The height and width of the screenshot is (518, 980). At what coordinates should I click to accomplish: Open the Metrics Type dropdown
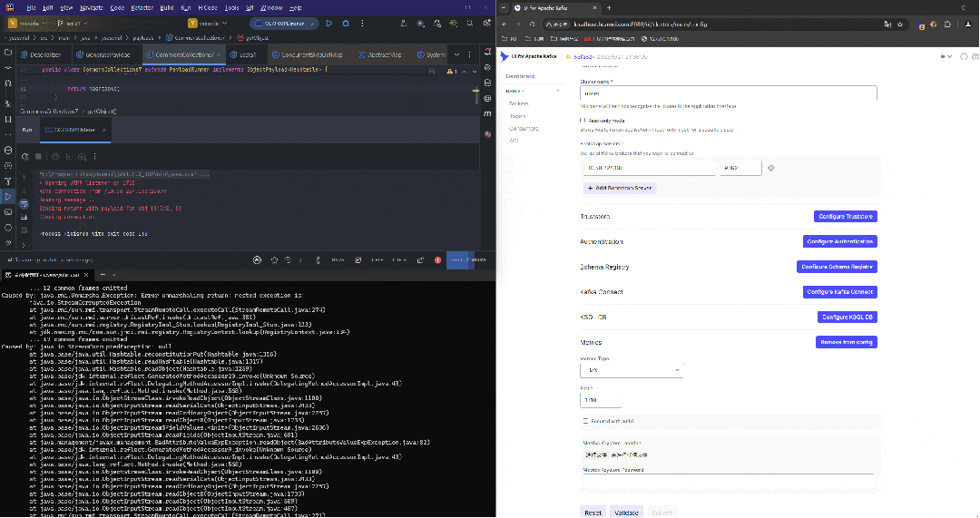(632, 370)
